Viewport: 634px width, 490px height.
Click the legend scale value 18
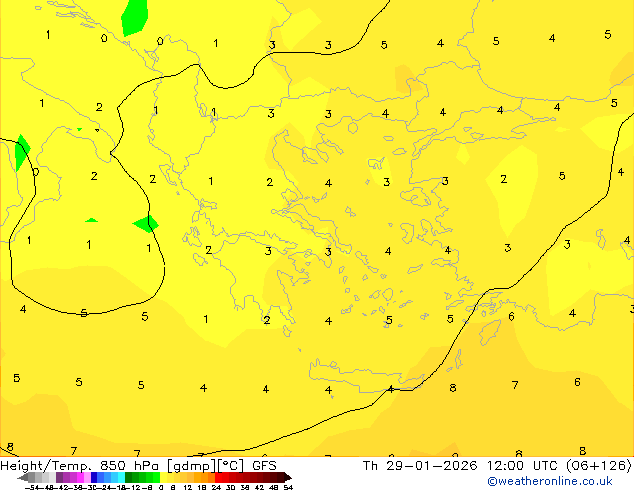(x=202, y=487)
